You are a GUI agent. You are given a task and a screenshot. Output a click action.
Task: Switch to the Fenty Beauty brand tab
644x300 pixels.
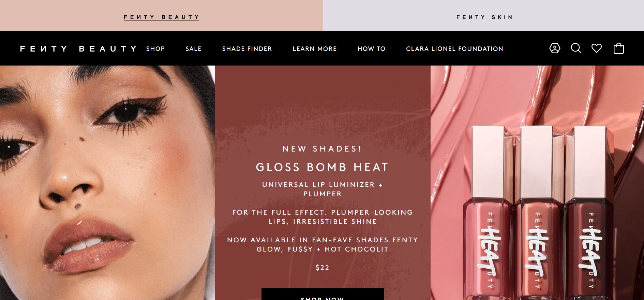161,17
